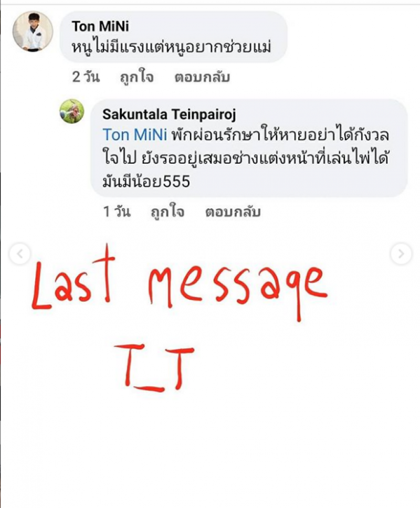The width and height of the screenshot is (420, 508).
Task: Open Sakuntala Teinpairoj's round avatar
Action: coord(72,111)
